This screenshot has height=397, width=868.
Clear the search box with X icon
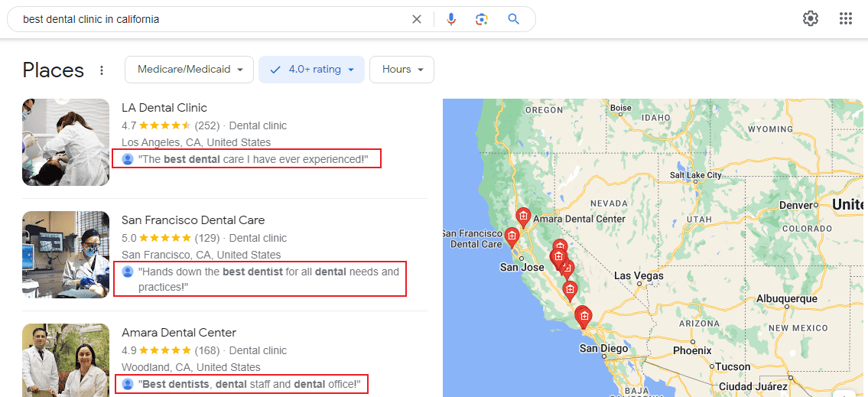click(416, 19)
